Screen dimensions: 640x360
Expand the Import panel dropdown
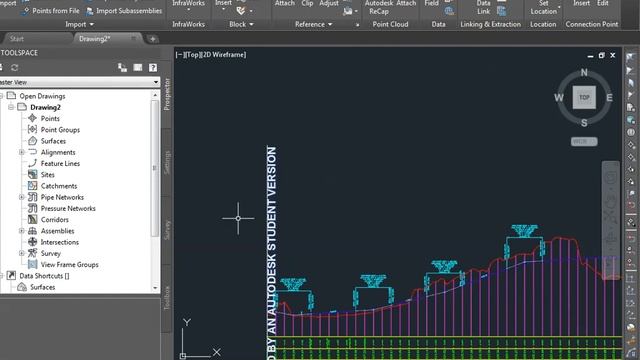pos(80,24)
